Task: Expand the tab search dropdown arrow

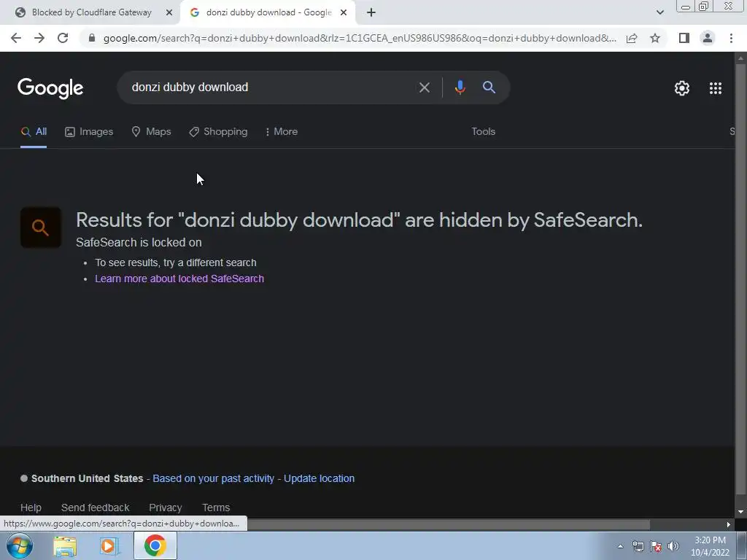Action: (x=659, y=13)
